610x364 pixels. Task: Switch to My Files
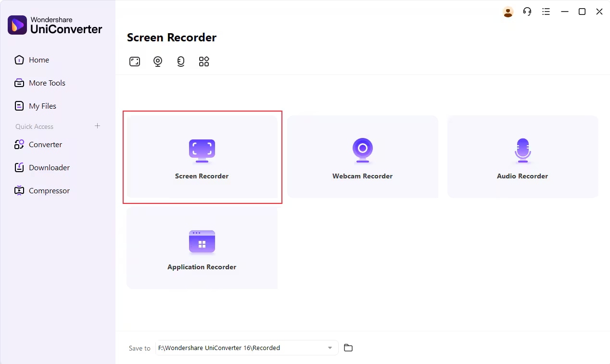click(x=41, y=106)
